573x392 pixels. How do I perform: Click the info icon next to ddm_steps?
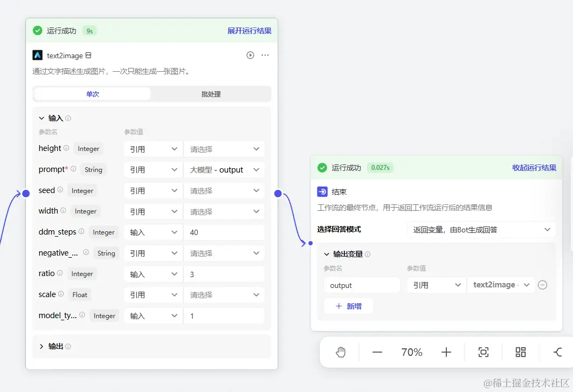[x=81, y=231]
